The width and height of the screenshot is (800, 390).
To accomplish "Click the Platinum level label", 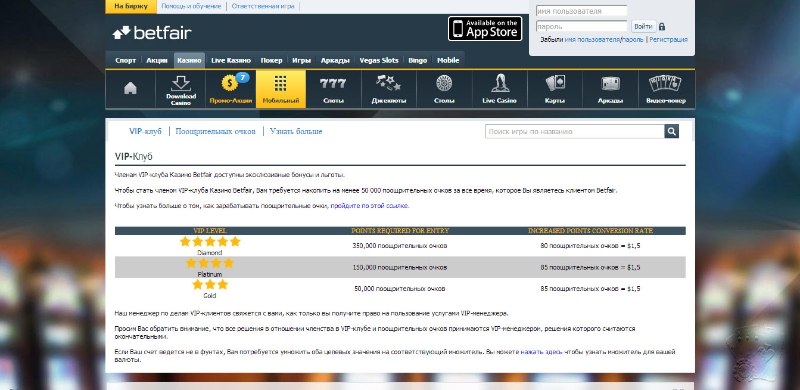I will [x=210, y=274].
